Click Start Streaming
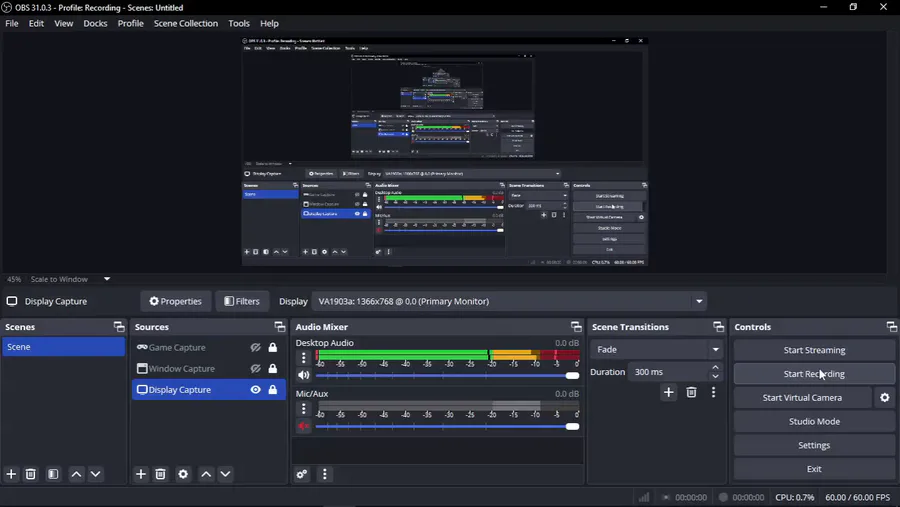This screenshot has height=507, width=900. 814,350
